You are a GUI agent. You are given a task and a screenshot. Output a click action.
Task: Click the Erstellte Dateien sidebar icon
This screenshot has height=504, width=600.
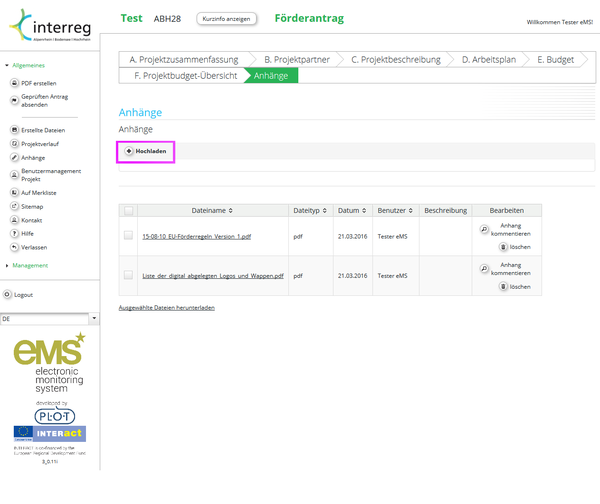(x=13, y=131)
